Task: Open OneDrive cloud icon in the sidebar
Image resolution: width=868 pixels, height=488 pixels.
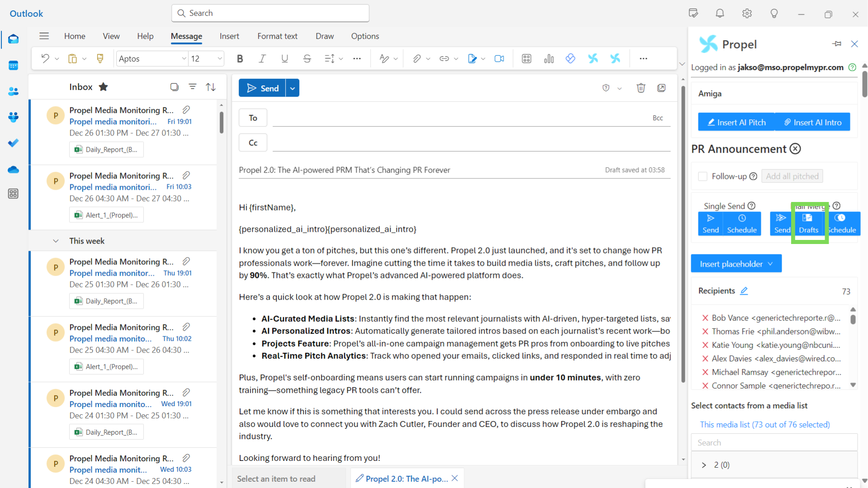Action: click(13, 169)
